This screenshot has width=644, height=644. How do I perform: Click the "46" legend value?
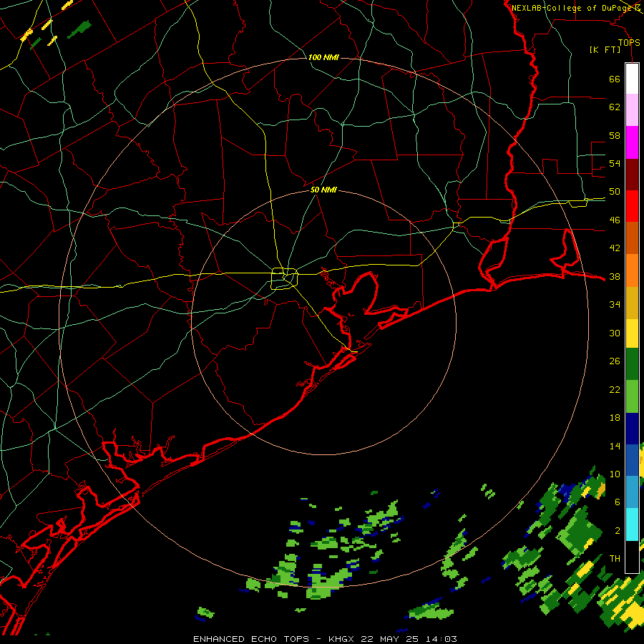pyautogui.click(x=615, y=220)
